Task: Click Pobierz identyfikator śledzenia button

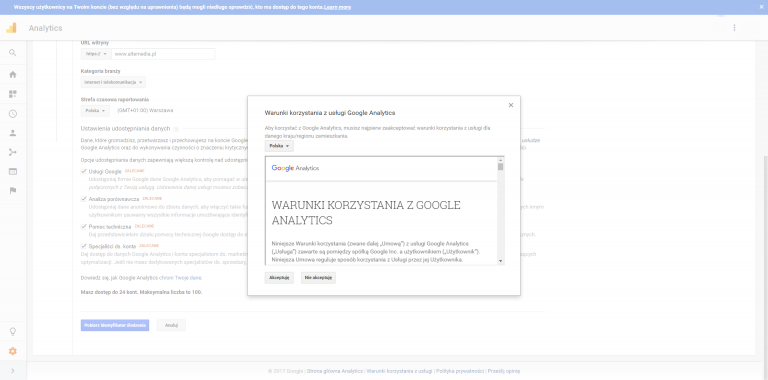Action: [x=115, y=325]
